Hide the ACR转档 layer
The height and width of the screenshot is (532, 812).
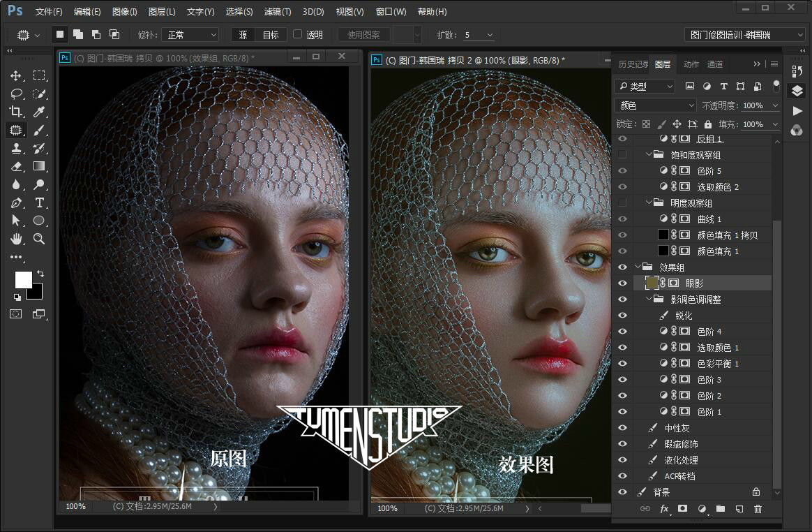coord(622,476)
